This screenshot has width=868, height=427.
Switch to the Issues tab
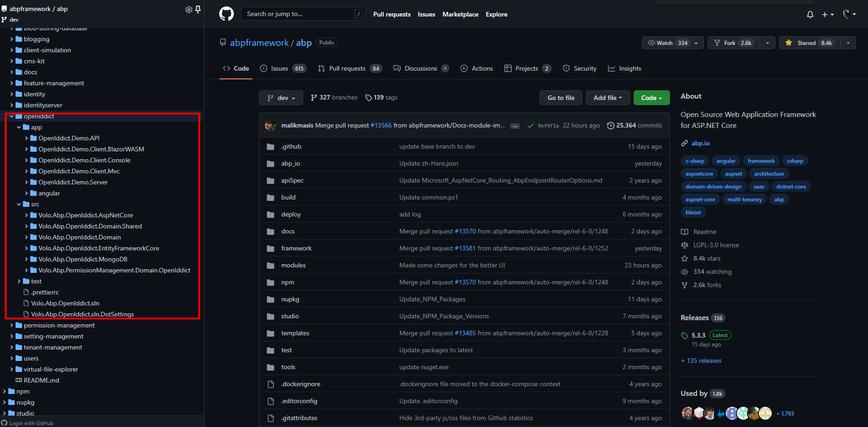click(283, 68)
